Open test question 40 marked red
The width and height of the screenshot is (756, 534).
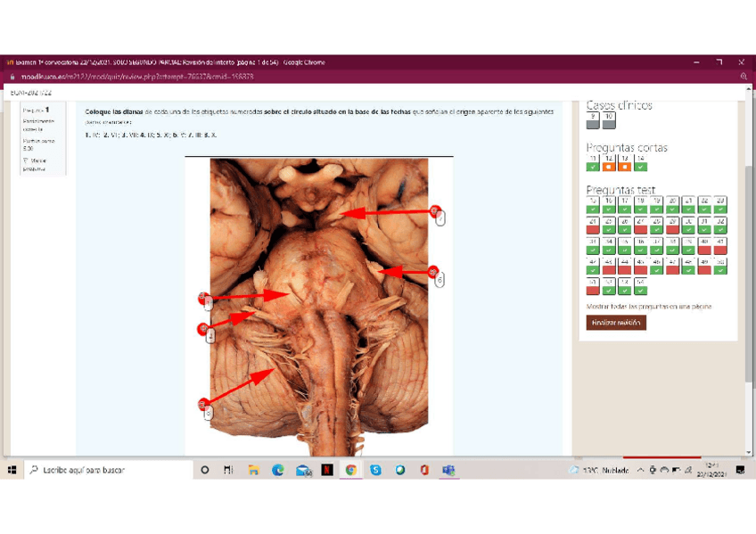(703, 245)
